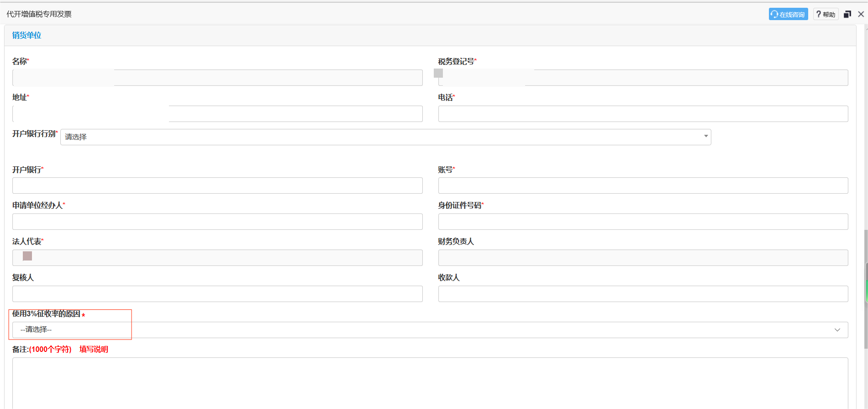
Task: Click the 法人代表 field
Action: tap(217, 258)
